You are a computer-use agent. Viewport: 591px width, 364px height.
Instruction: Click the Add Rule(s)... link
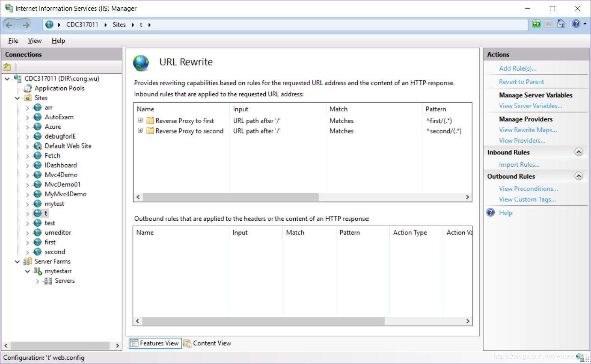[x=518, y=68]
